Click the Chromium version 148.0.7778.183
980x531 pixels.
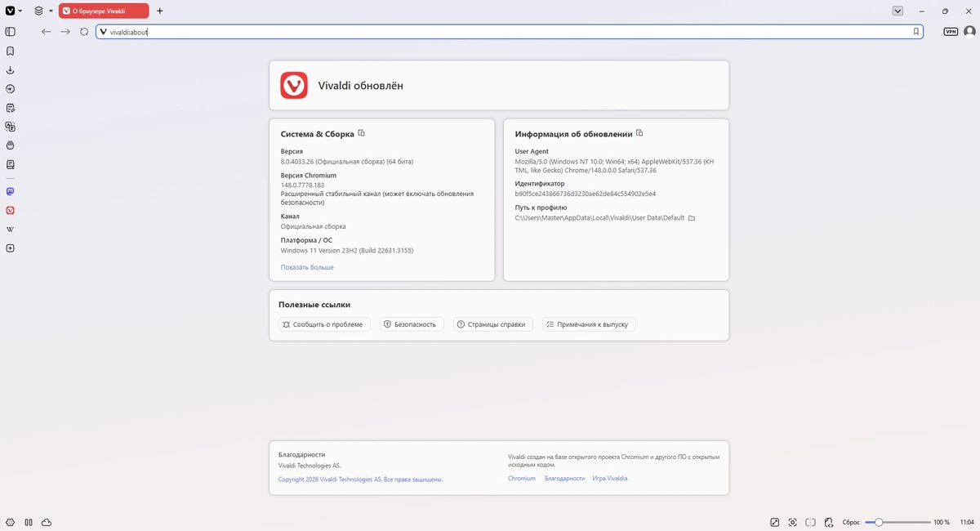302,185
